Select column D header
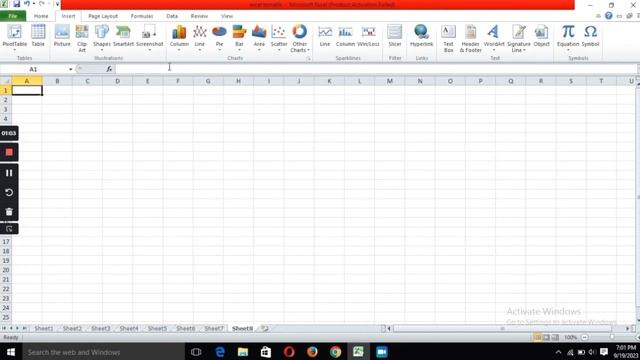640x360 pixels. [118, 81]
